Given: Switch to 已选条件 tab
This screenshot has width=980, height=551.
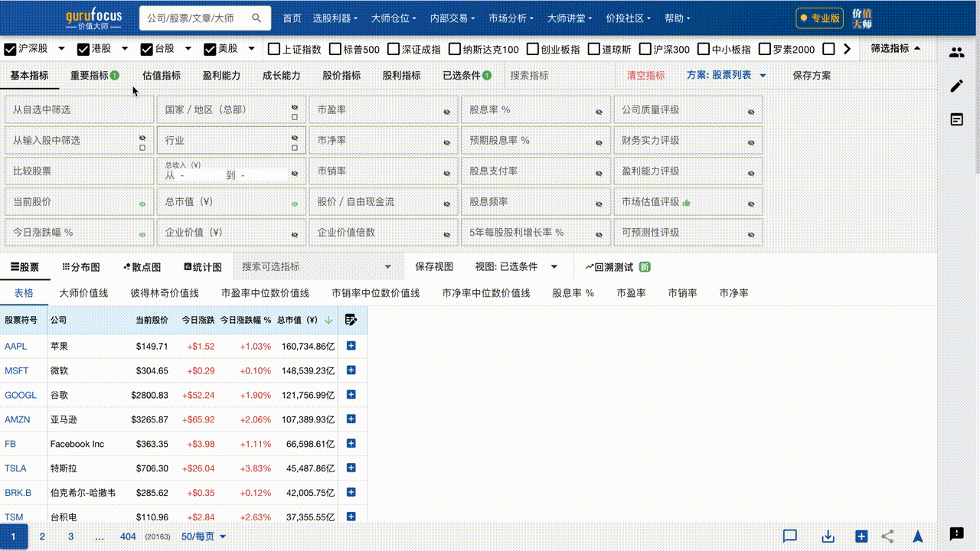Looking at the screenshot, I should [466, 76].
